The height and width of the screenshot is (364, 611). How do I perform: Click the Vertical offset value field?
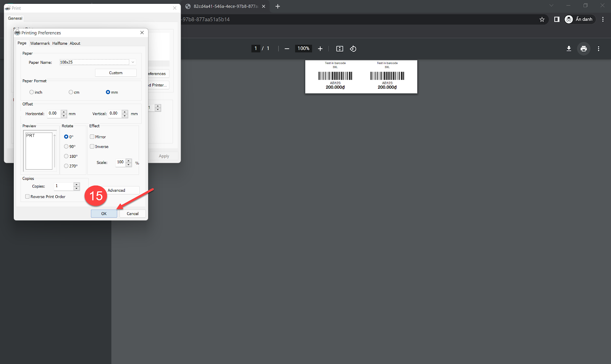click(115, 113)
